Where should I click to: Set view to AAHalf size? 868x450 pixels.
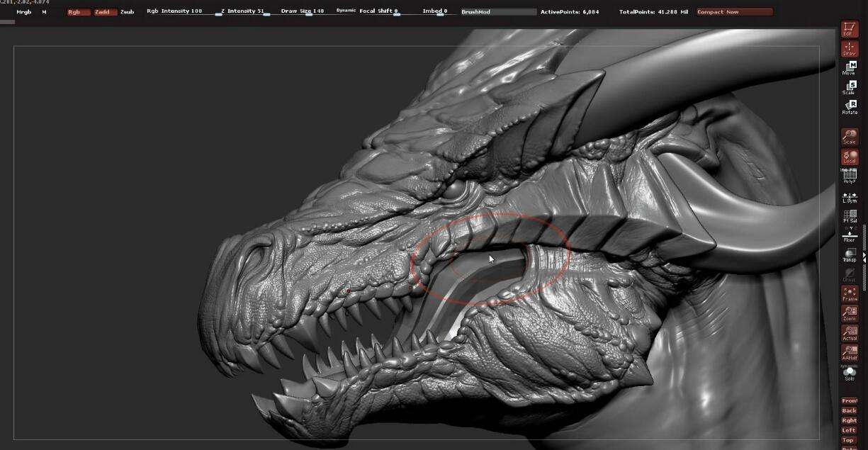click(850, 353)
